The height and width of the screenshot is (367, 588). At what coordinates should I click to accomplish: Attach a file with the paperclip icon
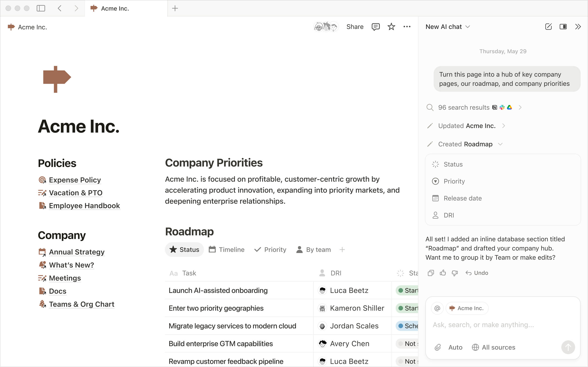coord(438,347)
